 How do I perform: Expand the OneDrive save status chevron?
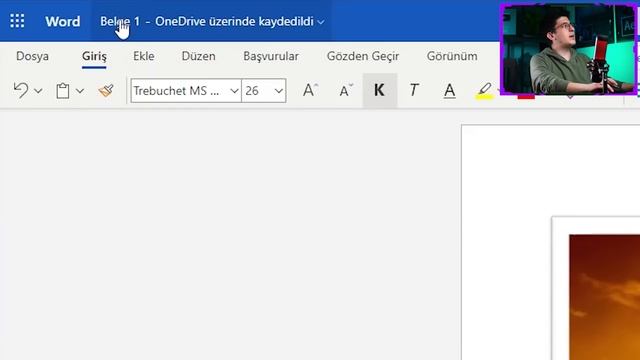[321, 22]
